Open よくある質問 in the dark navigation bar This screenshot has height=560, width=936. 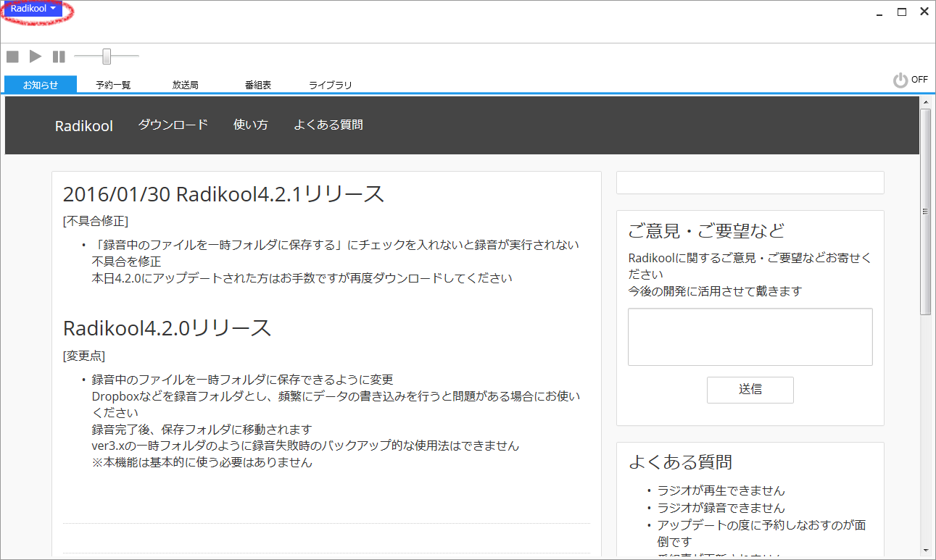coord(328,125)
